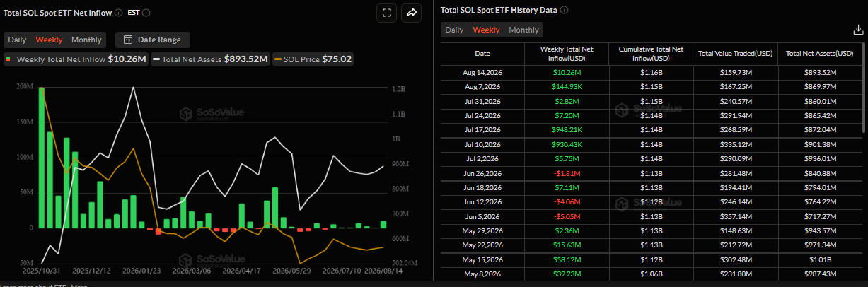Click info icon beside Total SOL Spot ETF History Data
Image resolution: width=868 pixels, height=287 pixels.
[x=565, y=10]
